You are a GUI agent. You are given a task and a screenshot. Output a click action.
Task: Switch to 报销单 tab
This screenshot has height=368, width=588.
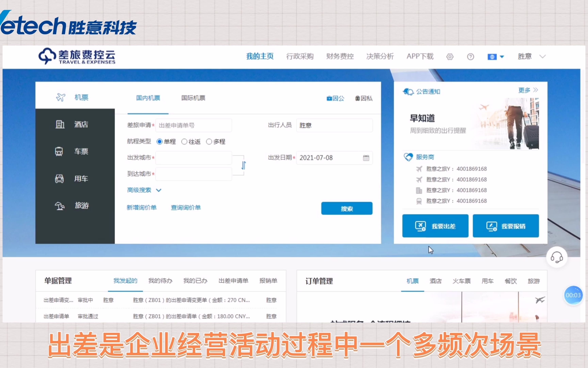(268, 281)
